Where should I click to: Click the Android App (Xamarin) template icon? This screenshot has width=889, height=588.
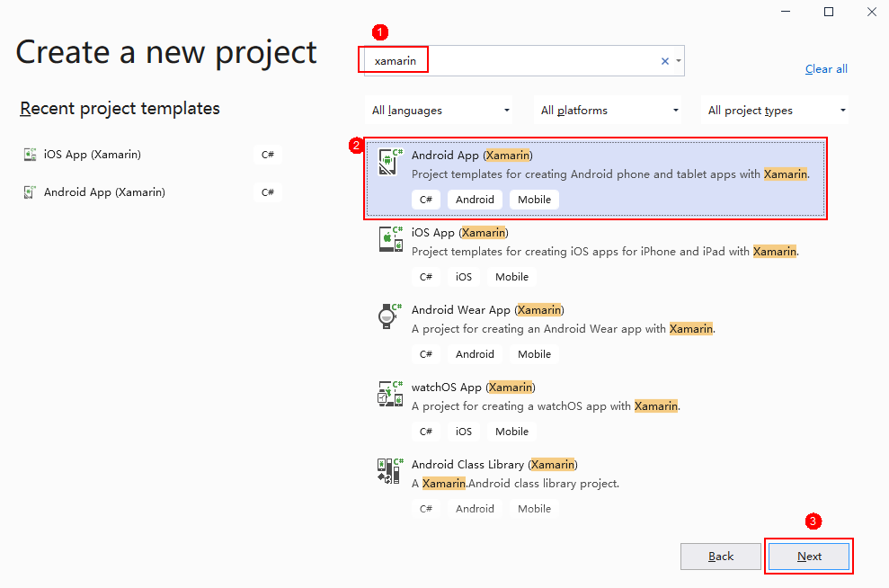tap(390, 163)
